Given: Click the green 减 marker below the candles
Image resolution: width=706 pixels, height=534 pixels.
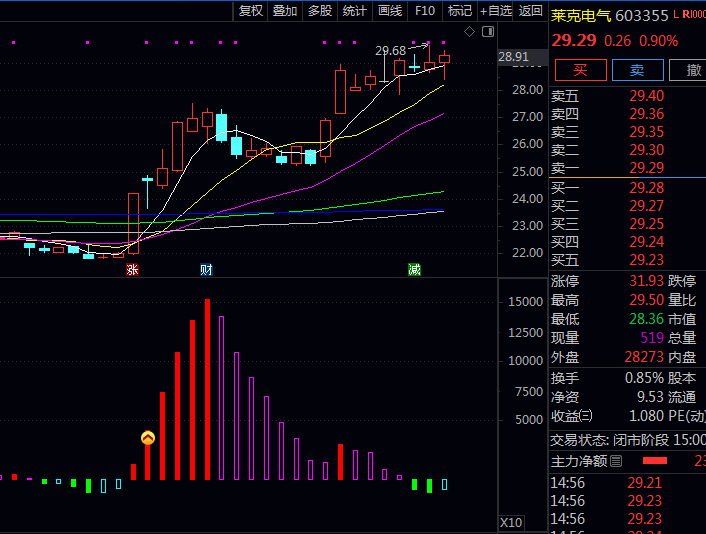Looking at the screenshot, I should point(414,270).
